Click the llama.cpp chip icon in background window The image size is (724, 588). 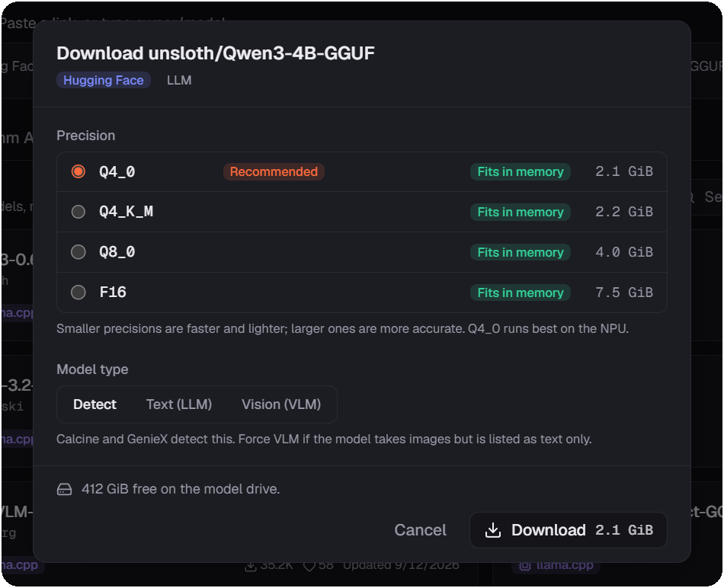pos(524,566)
